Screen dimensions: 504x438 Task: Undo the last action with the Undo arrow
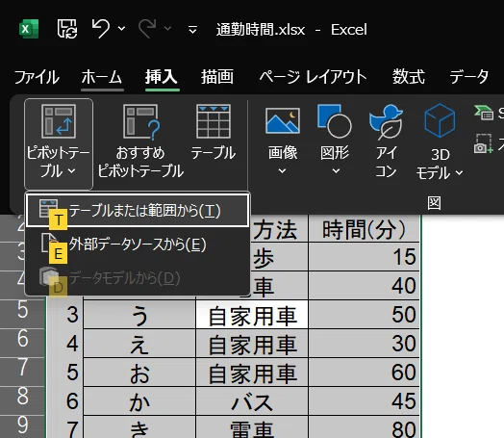[101, 29]
